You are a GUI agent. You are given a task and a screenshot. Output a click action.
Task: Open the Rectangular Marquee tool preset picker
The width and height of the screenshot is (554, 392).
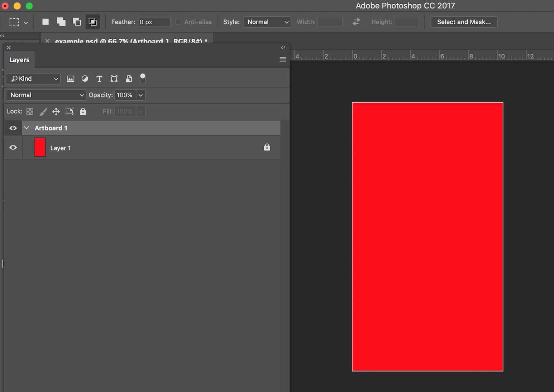click(18, 22)
